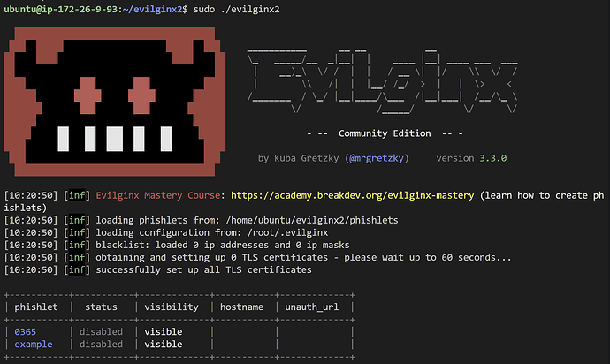Image resolution: width=610 pixels, height=364 pixels.
Task: Click the Evilginx Mastery Course red text
Action: (158, 195)
